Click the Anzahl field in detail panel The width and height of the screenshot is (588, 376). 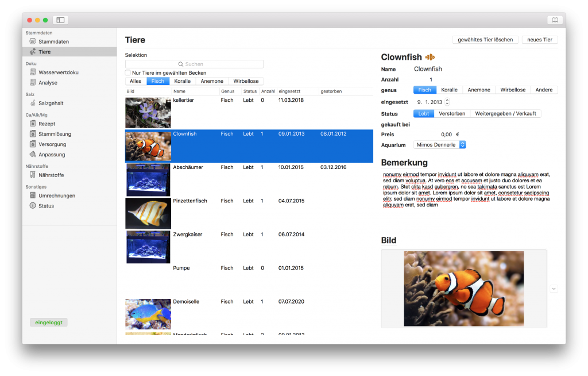(x=431, y=80)
